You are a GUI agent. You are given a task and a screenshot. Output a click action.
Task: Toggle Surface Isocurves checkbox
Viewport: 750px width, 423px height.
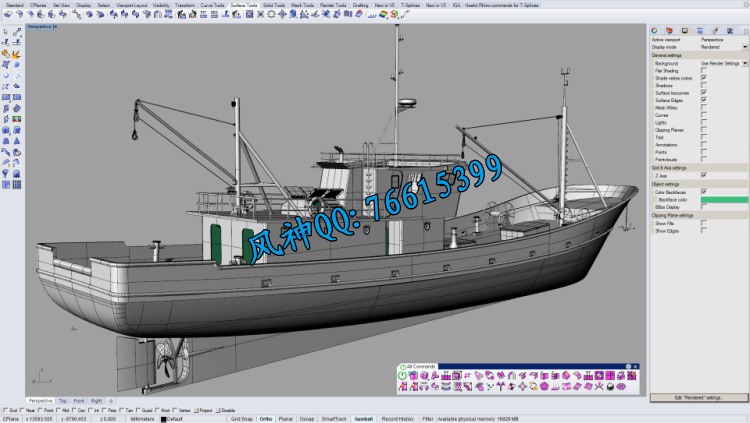point(704,92)
